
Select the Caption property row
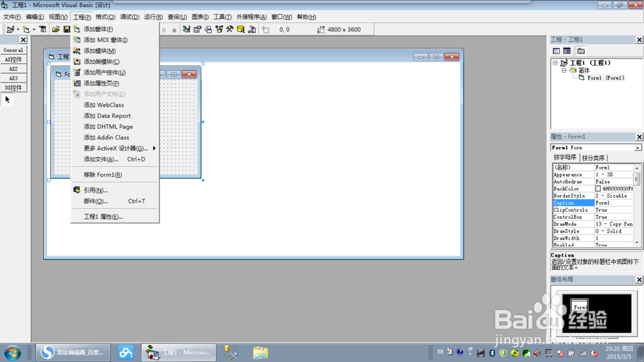tap(592, 203)
